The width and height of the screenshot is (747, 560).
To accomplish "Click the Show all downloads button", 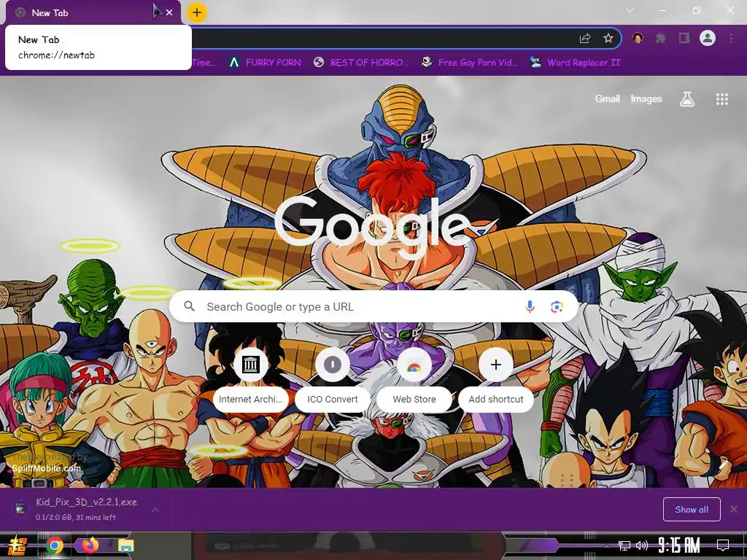I will (692, 510).
